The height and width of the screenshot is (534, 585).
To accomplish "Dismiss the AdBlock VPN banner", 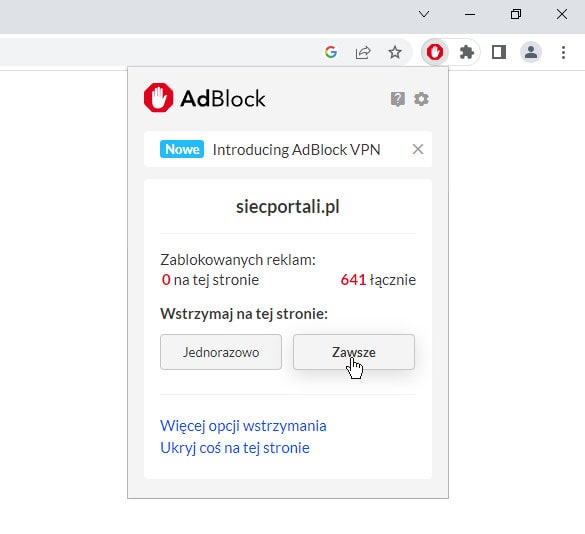I will pyautogui.click(x=418, y=149).
